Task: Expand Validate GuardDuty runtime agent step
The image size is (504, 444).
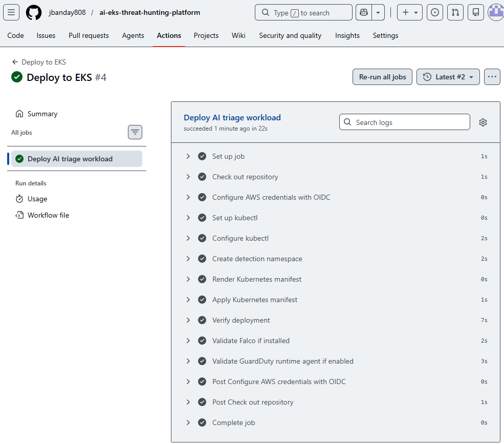Action: [336, 361]
